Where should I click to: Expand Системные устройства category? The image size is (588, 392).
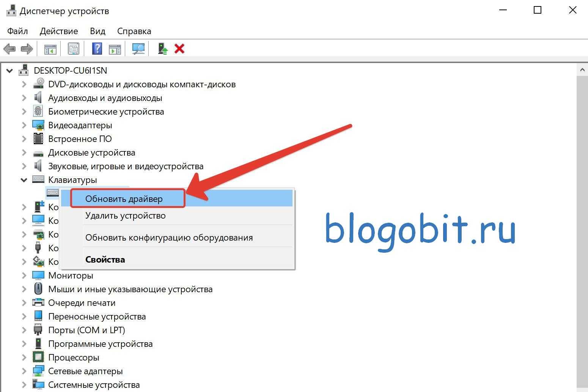click(24, 385)
